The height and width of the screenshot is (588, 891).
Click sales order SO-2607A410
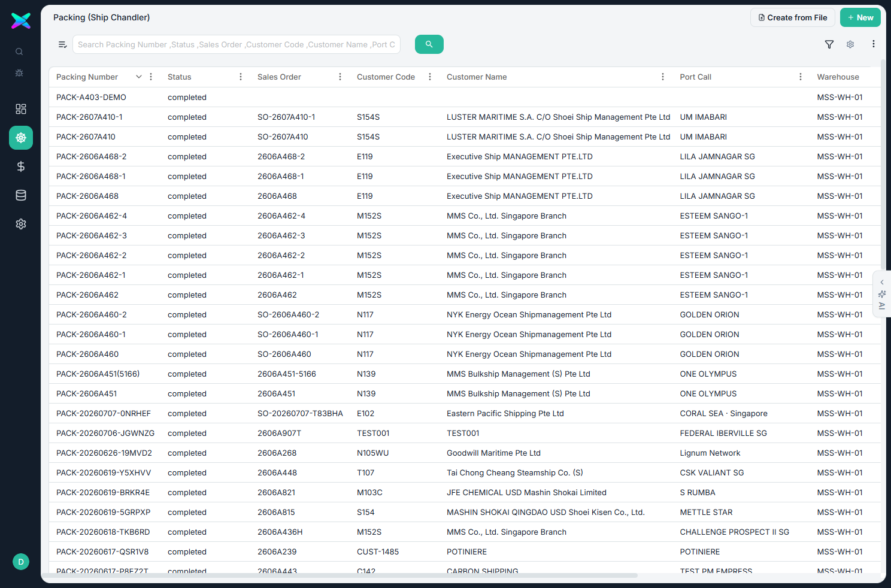[283, 137]
